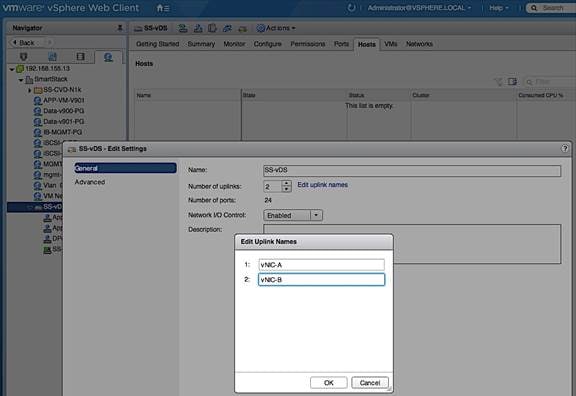Open help icon of Edit Settings dialog

pyautogui.click(x=565, y=148)
